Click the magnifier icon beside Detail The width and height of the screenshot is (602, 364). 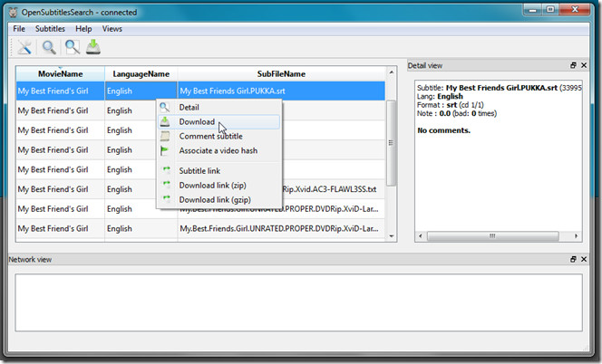[165, 108]
